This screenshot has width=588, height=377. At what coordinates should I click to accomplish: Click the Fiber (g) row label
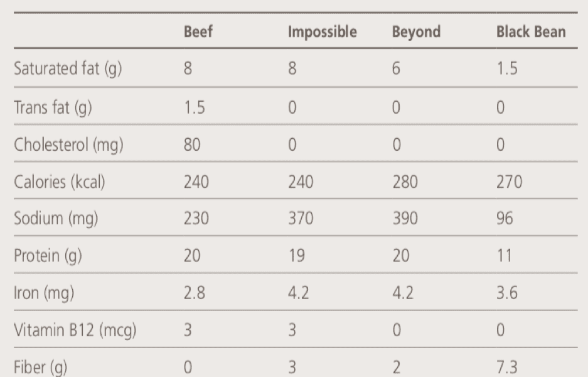point(41,368)
